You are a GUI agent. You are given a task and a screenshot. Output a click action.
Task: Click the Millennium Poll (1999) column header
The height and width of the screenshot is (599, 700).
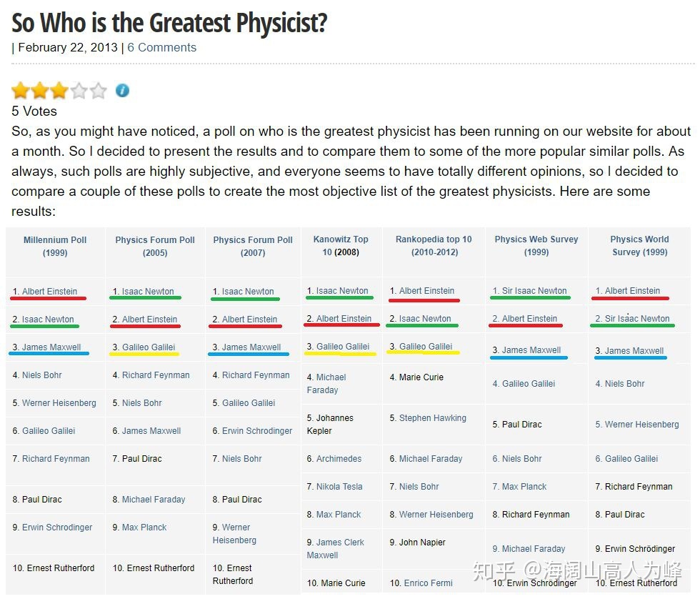click(x=55, y=246)
